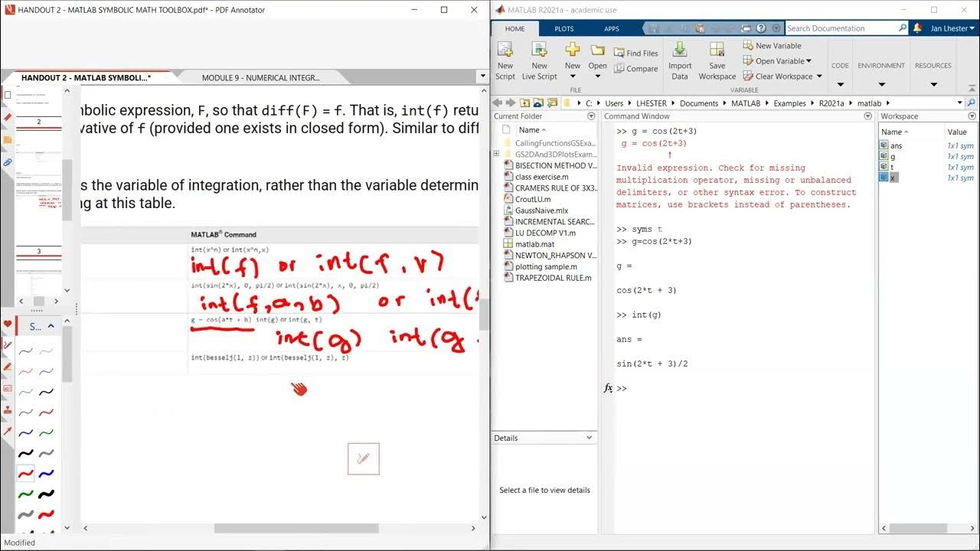Open the Clear Workspace dropdown
Image resolution: width=980 pixels, height=551 pixels.
coord(782,77)
